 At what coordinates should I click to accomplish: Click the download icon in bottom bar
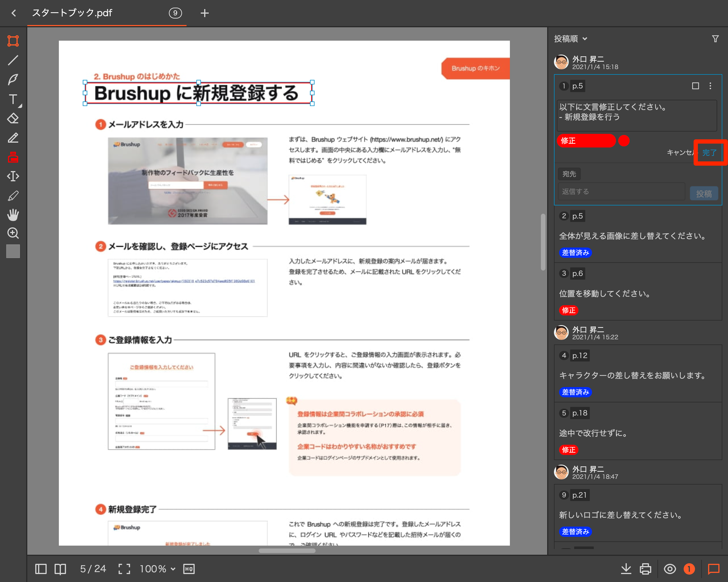(626, 569)
